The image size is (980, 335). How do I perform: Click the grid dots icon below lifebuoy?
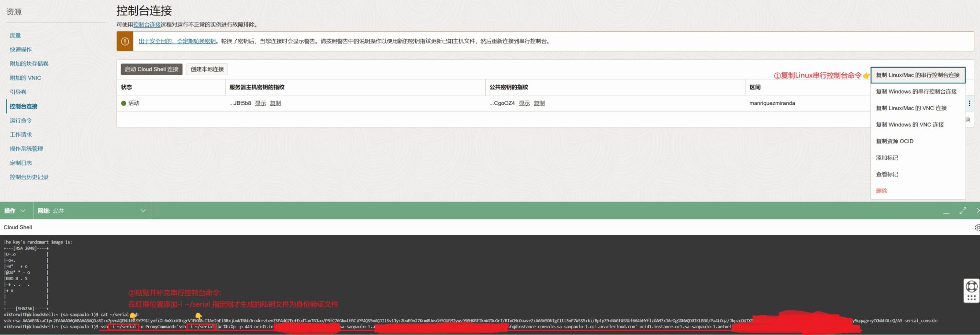(x=971, y=298)
